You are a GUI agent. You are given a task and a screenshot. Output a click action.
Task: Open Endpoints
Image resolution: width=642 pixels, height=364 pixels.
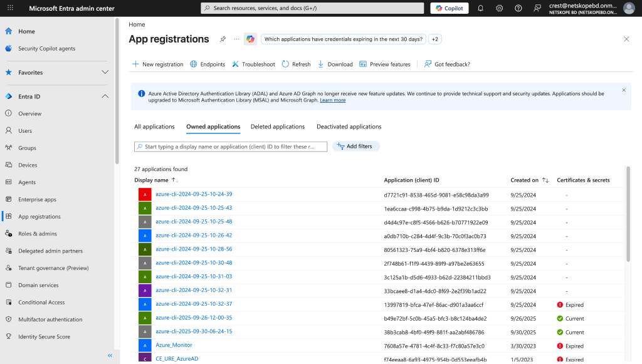click(x=208, y=64)
